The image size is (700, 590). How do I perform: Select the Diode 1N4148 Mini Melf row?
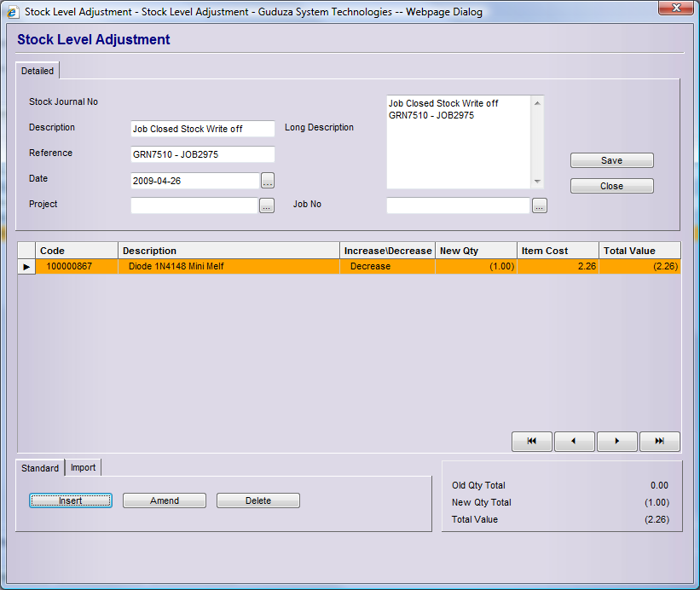point(229,267)
